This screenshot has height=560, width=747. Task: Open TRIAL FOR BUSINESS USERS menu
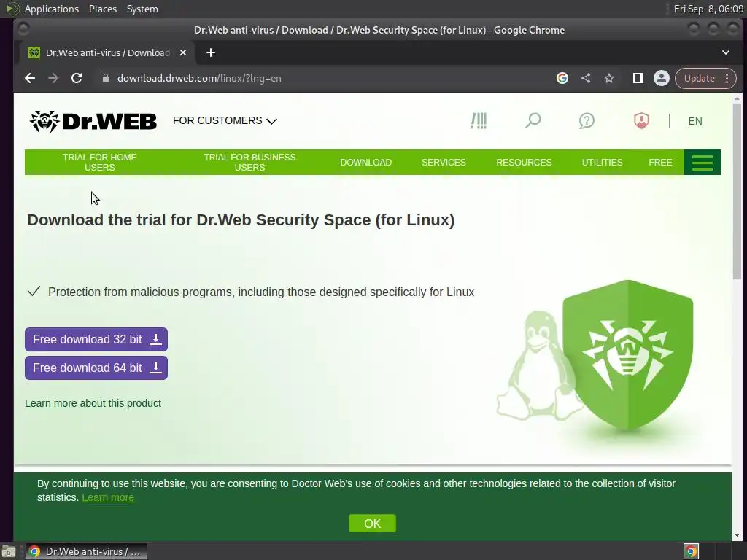249,163
